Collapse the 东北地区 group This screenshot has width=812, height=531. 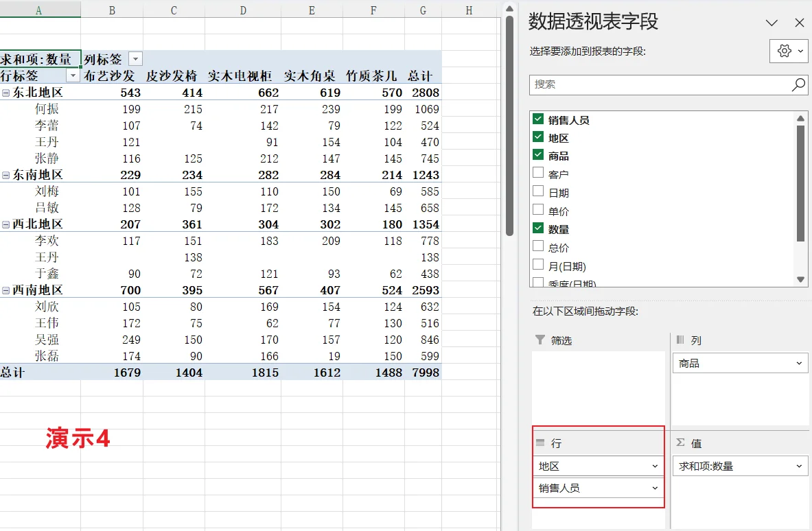point(5,93)
